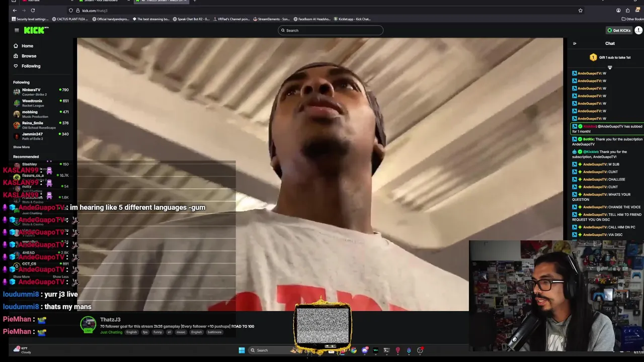
Task: Click BotRix thank you subscription message
Action: click(607, 142)
